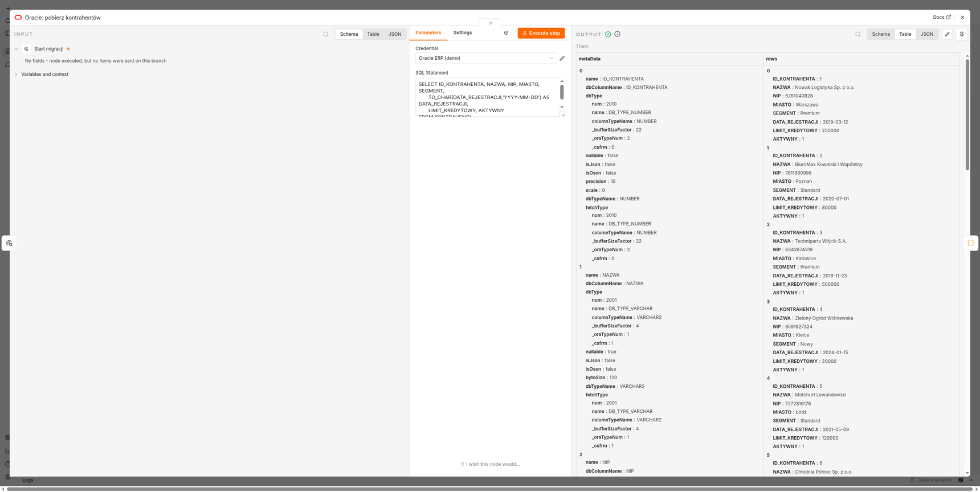Screen dimensions: 980x492
Task: Click NIP value 5261040828
Action: pyautogui.click(x=799, y=96)
